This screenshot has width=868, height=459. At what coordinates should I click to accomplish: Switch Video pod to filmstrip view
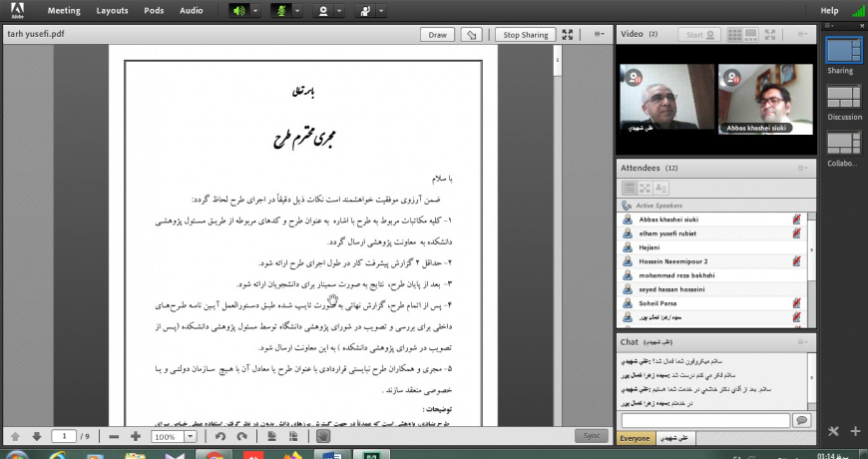[x=750, y=34]
